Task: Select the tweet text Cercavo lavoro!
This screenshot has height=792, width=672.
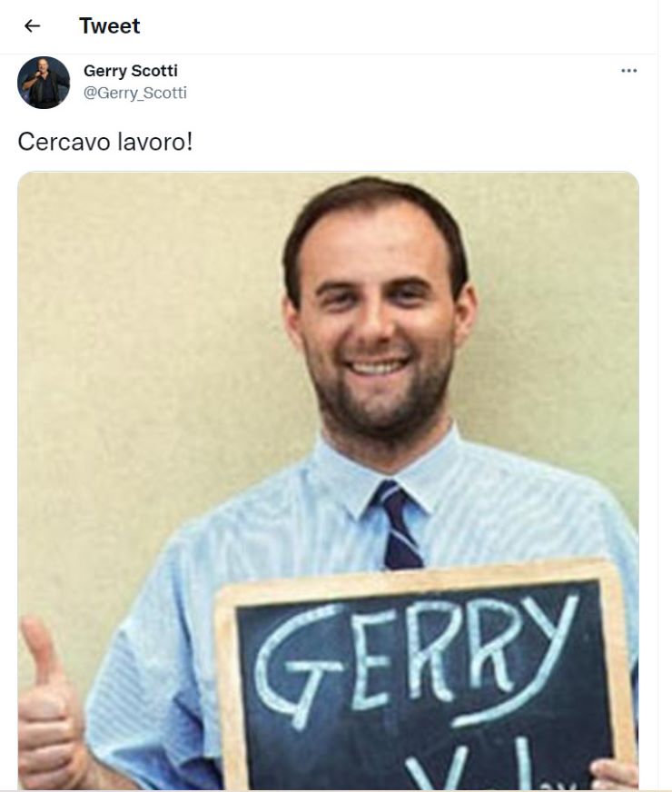Action: point(105,142)
